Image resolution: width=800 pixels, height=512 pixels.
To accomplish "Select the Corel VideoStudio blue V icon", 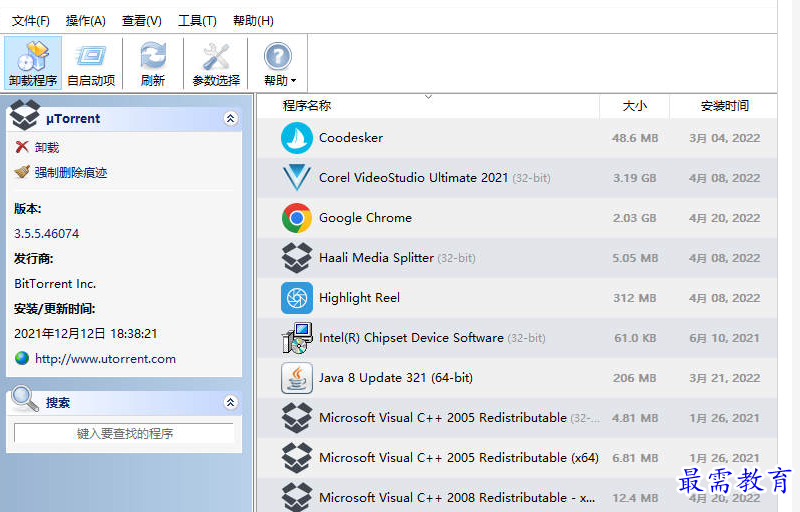I will coord(296,177).
